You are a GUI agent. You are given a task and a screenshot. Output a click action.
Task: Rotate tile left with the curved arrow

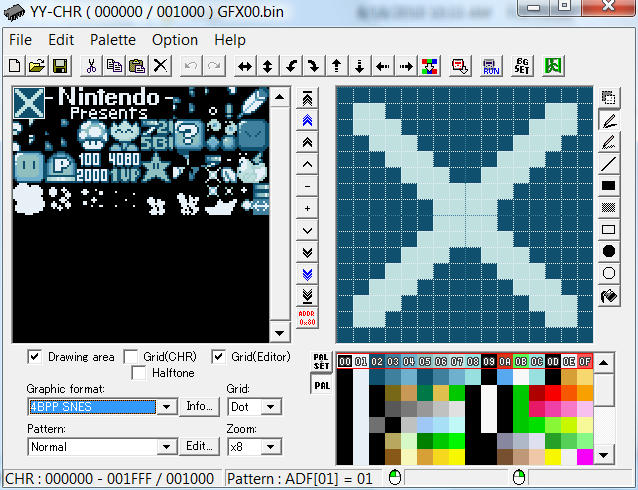tap(291, 66)
